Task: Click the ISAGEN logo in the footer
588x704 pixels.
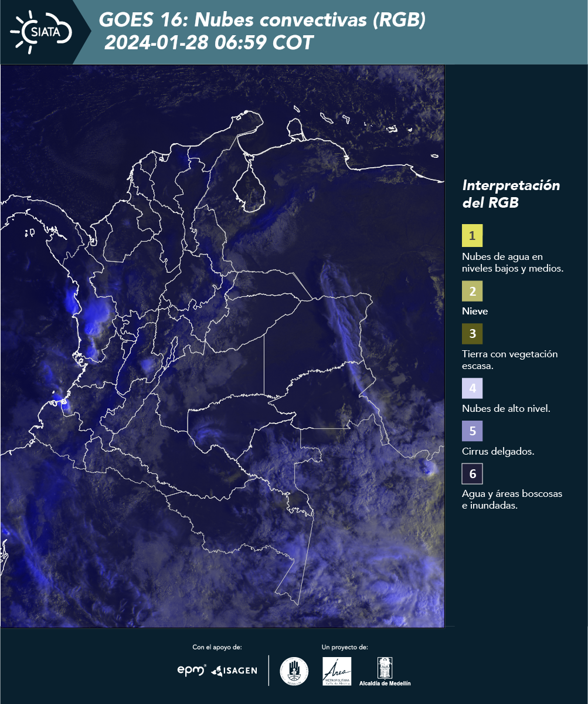Action: 234,671
